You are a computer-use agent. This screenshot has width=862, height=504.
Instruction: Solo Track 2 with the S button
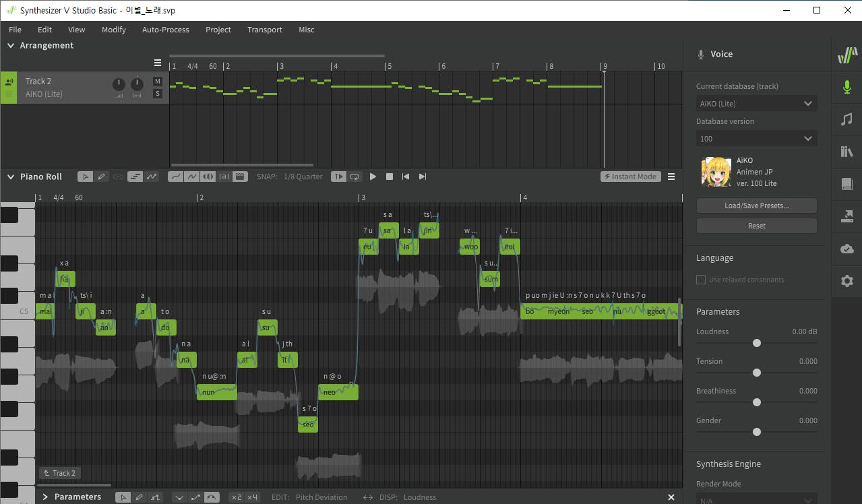(158, 94)
